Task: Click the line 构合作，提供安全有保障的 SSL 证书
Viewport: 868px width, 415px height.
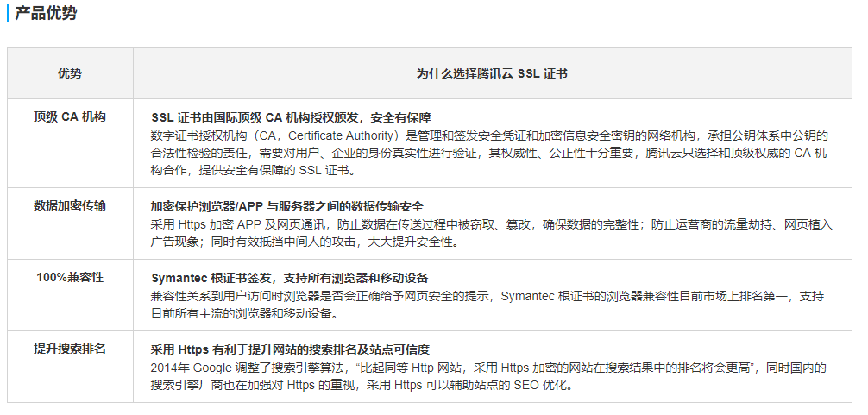Action: (254, 171)
